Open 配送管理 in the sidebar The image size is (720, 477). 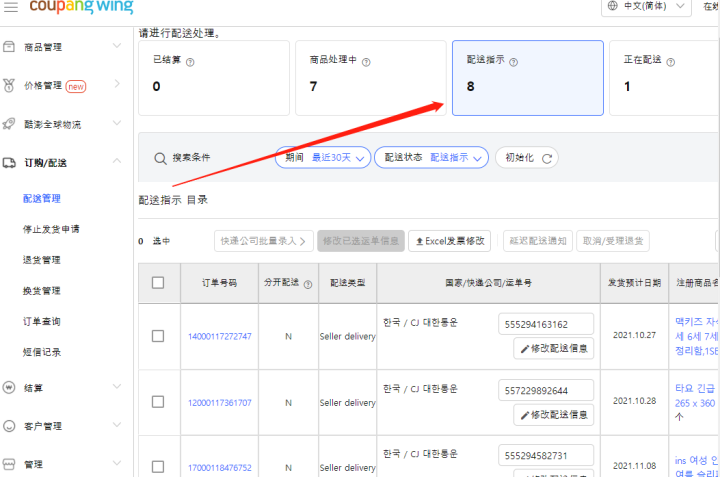(x=42, y=198)
